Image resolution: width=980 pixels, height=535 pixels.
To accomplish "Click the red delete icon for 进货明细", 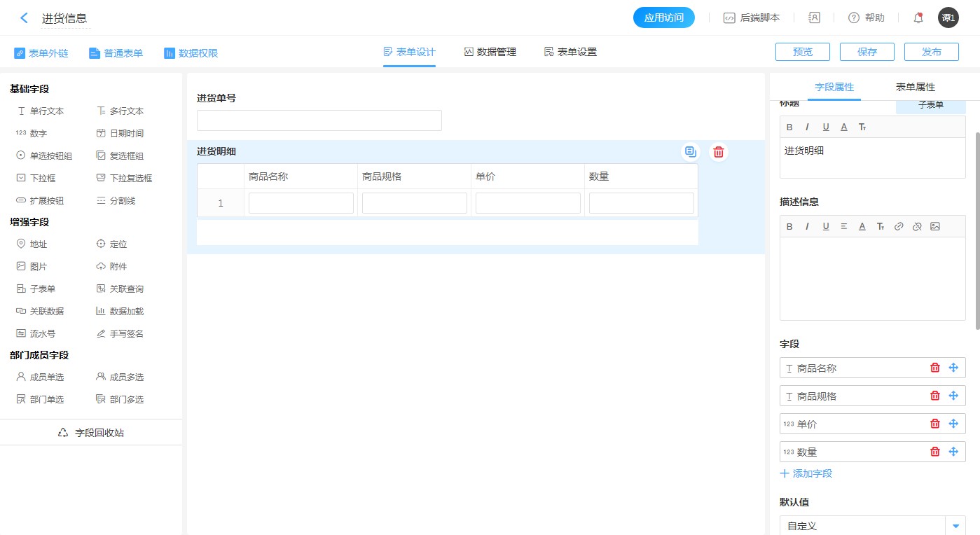I will tap(718, 152).
